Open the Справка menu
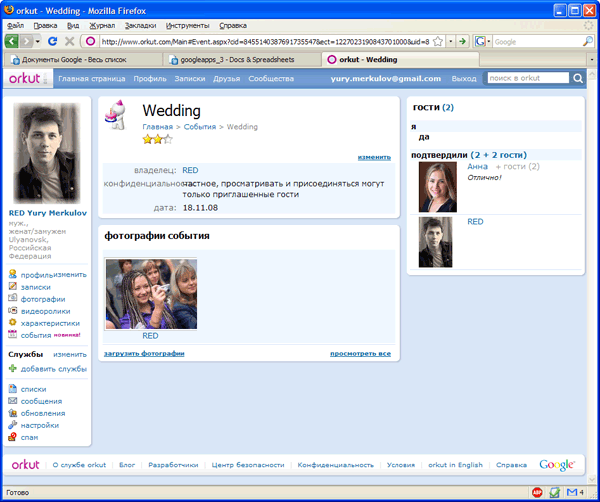 (233, 26)
